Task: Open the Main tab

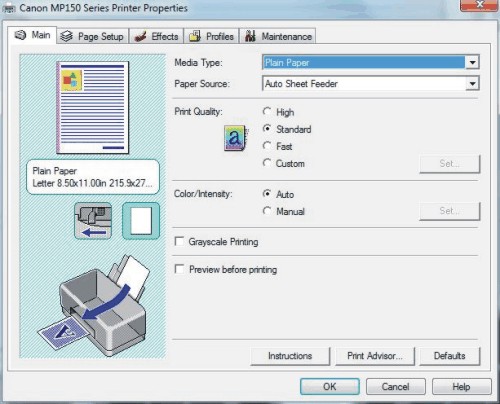Action: (32, 35)
